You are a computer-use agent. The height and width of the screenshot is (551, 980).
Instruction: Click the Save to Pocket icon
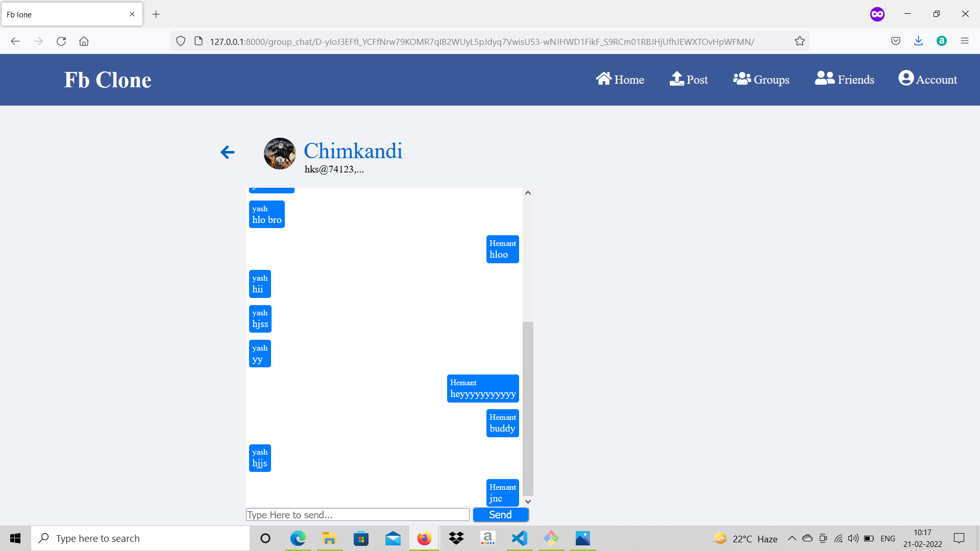click(896, 41)
